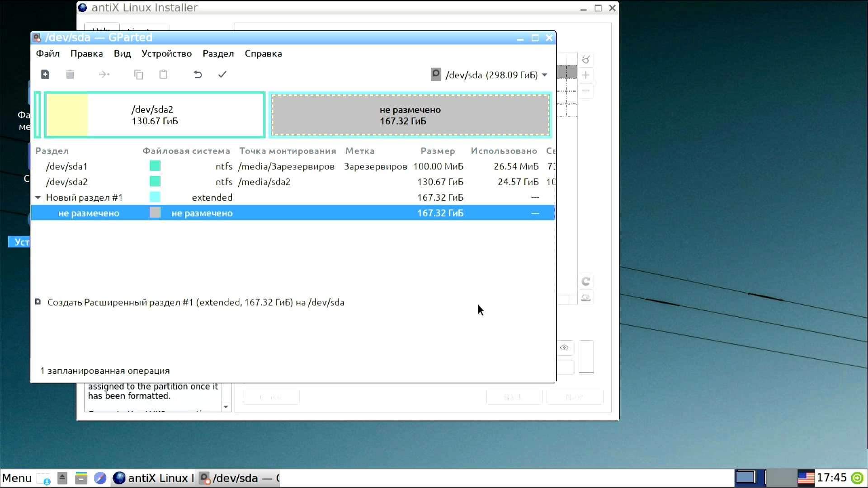868x488 pixels.
Task: Click the new partition toolbar icon
Action: tap(45, 75)
